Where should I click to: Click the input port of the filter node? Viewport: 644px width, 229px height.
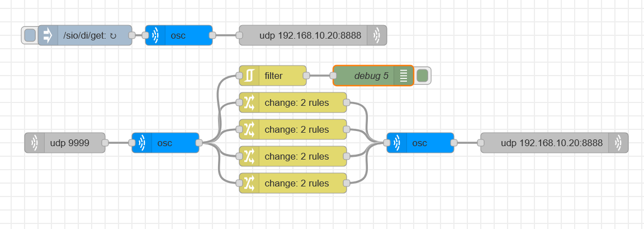click(x=239, y=76)
